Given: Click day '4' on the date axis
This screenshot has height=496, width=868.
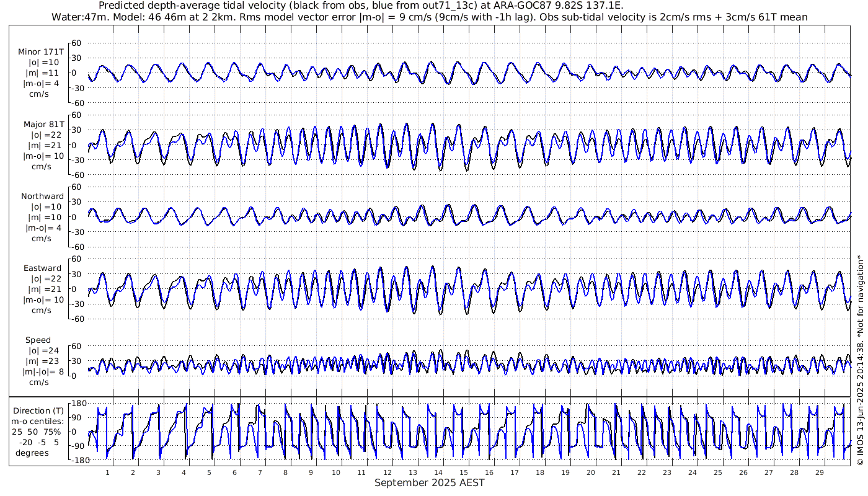Looking at the screenshot, I should tap(184, 472).
